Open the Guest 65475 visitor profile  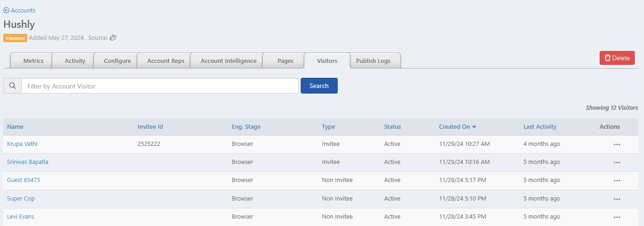[x=24, y=180]
